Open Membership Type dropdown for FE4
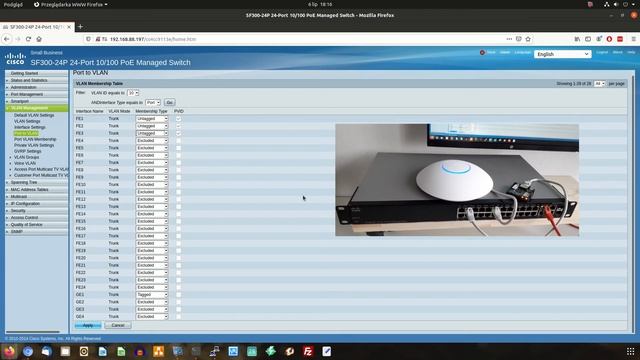Image resolution: width=640 pixels, height=360 pixels. [x=152, y=141]
